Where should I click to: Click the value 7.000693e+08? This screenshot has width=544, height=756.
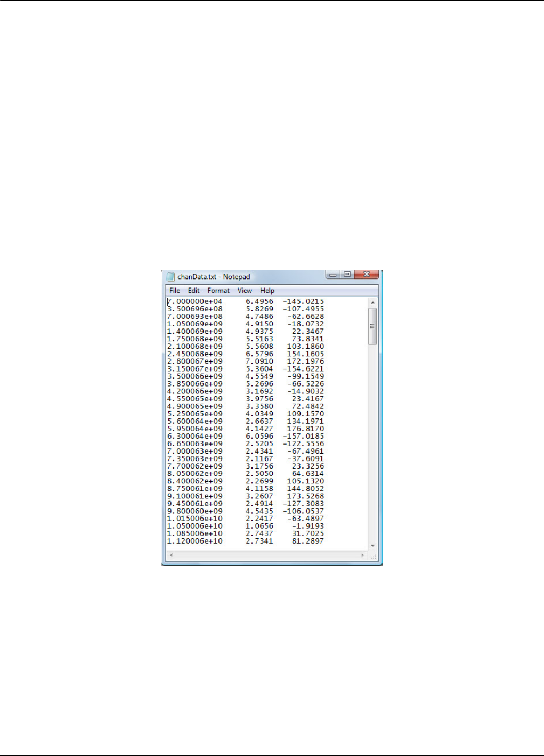195,316
